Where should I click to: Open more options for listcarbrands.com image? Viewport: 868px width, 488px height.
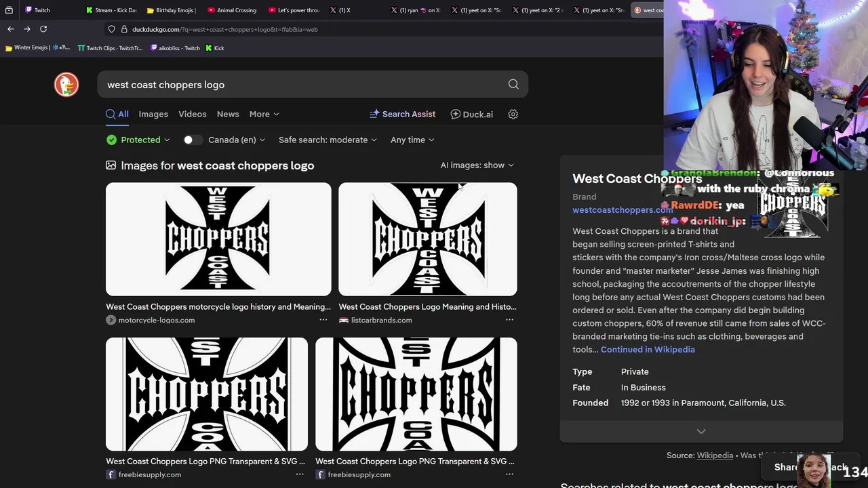click(509, 320)
